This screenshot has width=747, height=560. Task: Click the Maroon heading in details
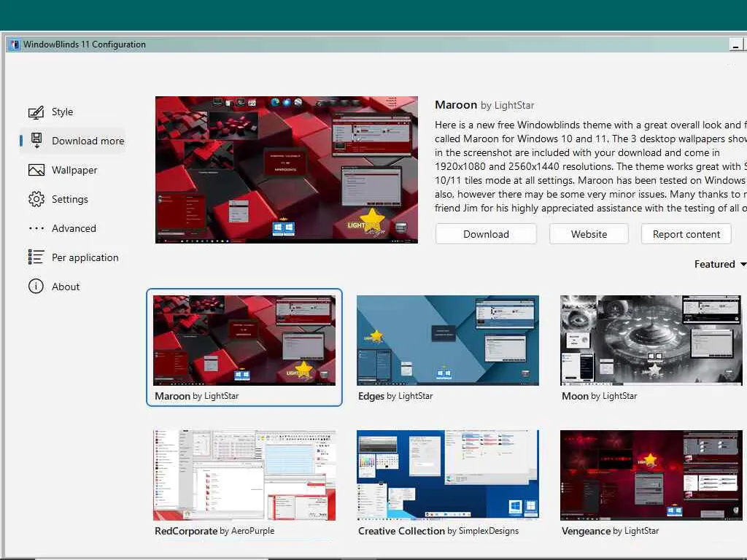click(456, 105)
